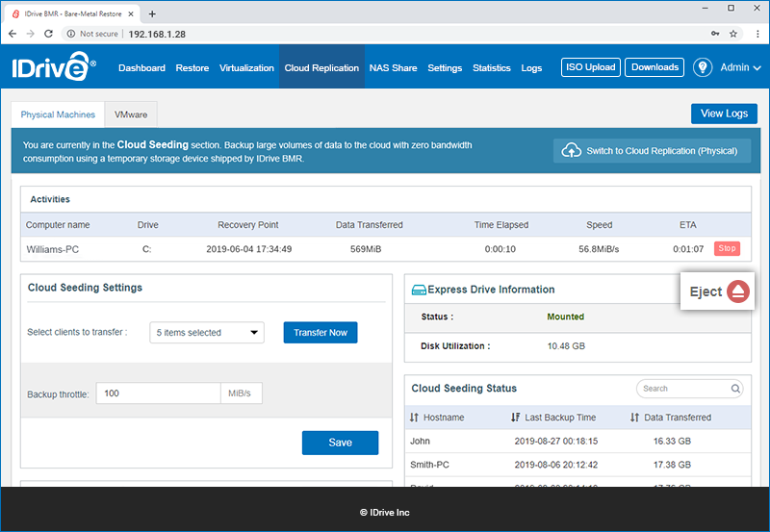Reload the page

coord(48,34)
